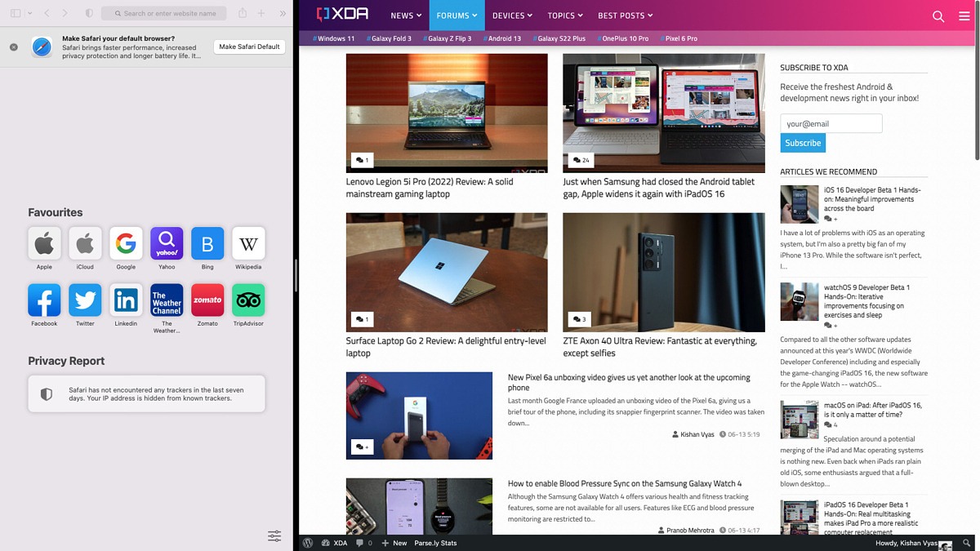Open TripAdvisor from Favourites
The height and width of the screenshot is (551, 980).
(247, 300)
